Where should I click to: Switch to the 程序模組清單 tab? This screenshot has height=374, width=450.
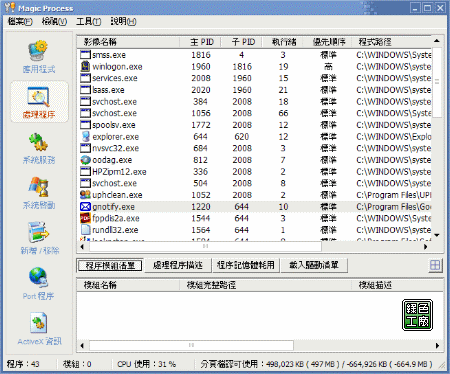click(x=110, y=265)
